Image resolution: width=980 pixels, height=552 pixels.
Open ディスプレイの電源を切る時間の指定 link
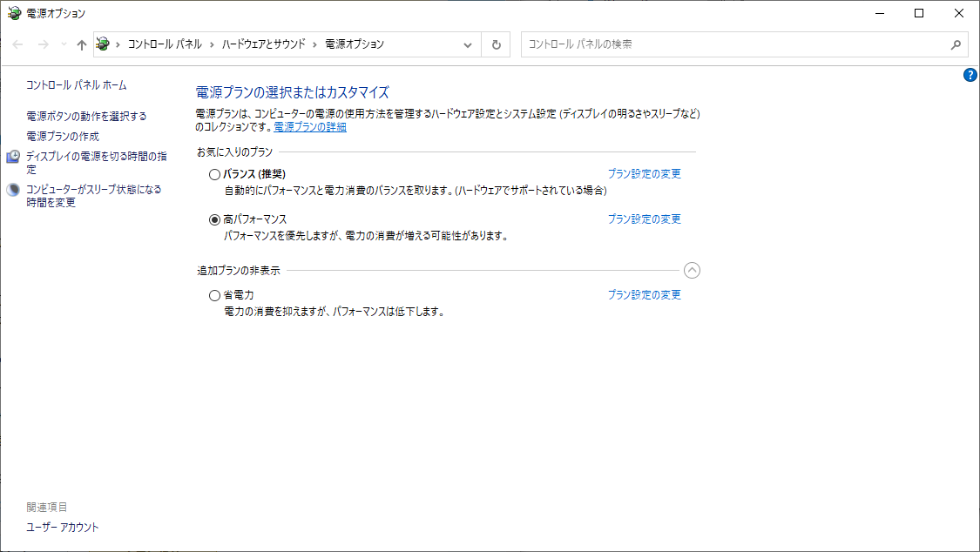[96, 162]
